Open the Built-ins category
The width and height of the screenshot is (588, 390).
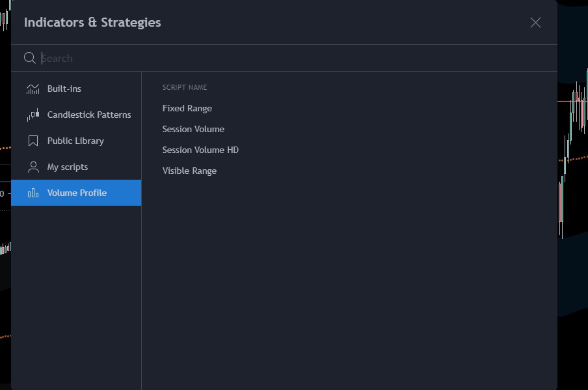point(76,89)
